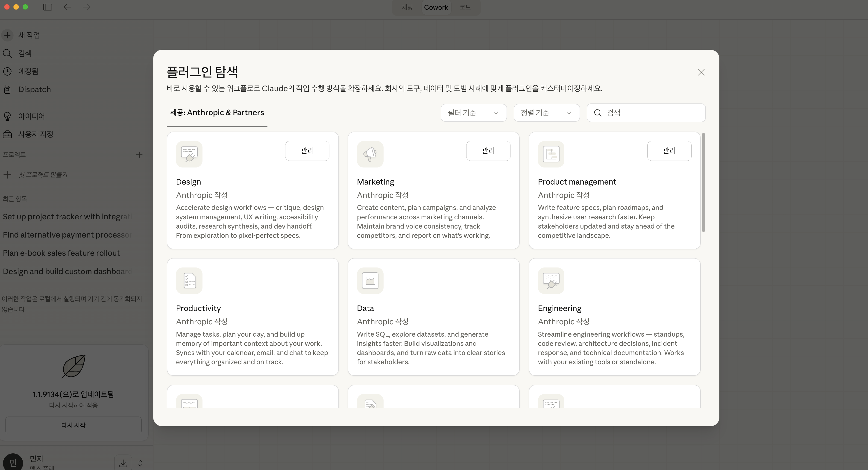
Task: Click the 다시 시작 button
Action: [x=73, y=425]
